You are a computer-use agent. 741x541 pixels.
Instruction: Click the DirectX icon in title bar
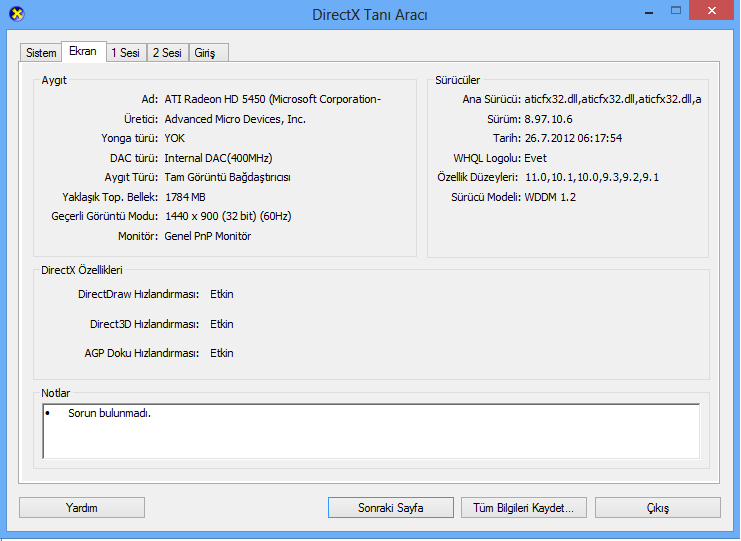pos(17,14)
